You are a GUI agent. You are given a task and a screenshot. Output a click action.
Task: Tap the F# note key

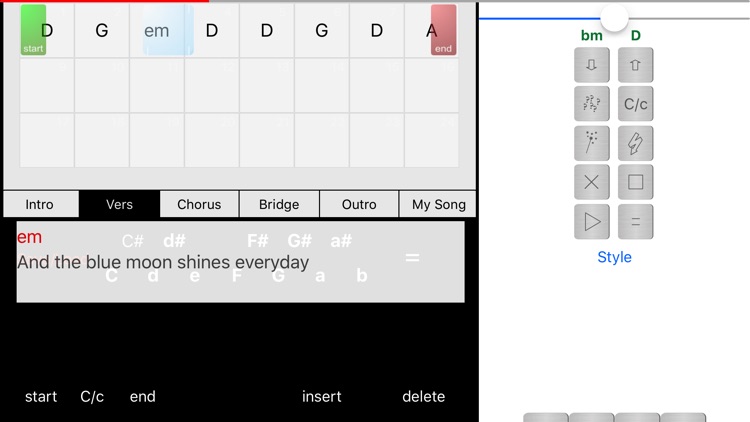258,241
